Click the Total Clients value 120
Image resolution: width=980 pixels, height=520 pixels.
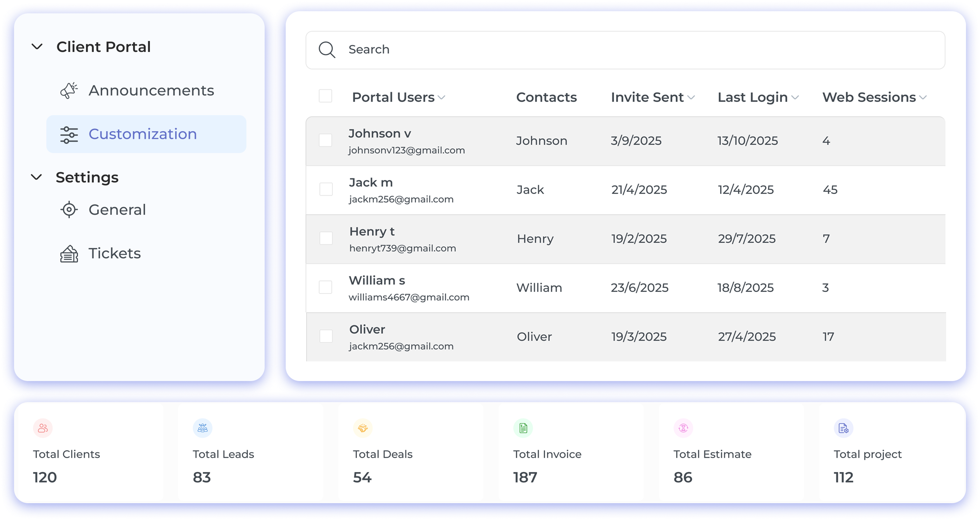45,478
